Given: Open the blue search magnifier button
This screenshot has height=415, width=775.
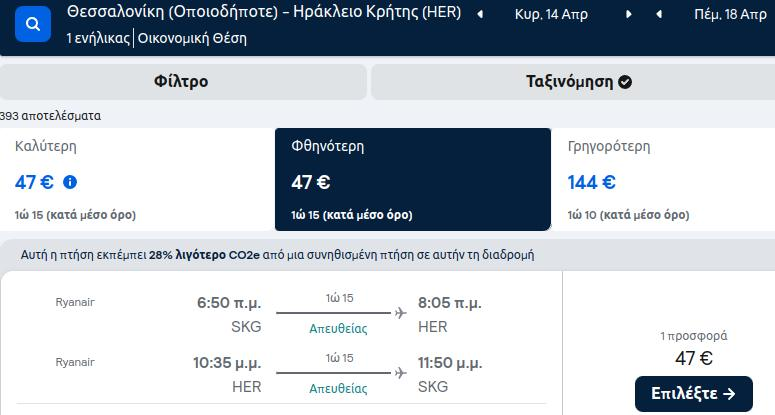Looking at the screenshot, I should coord(33,24).
